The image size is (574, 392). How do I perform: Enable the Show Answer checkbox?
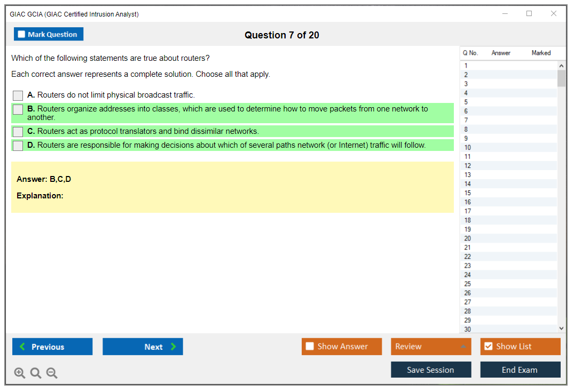[309, 346]
